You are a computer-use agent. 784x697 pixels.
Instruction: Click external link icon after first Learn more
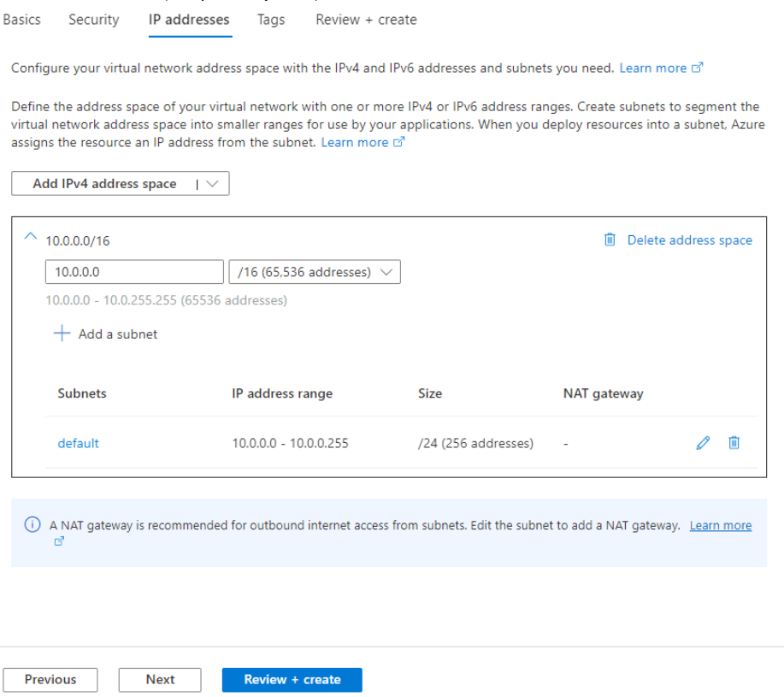pyautogui.click(x=698, y=68)
